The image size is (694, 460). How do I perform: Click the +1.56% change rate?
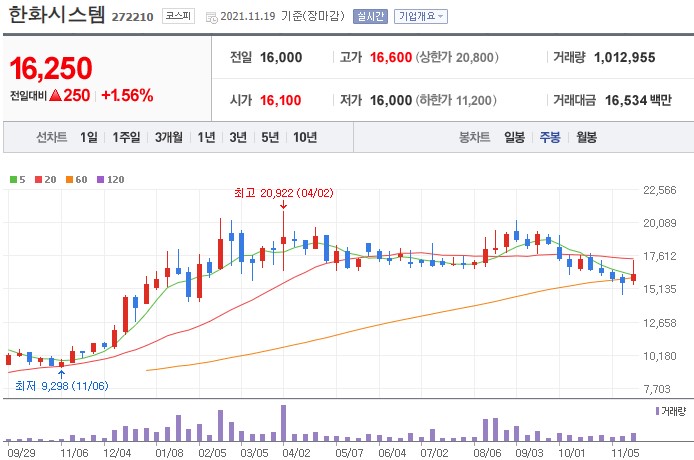point(127,95)
